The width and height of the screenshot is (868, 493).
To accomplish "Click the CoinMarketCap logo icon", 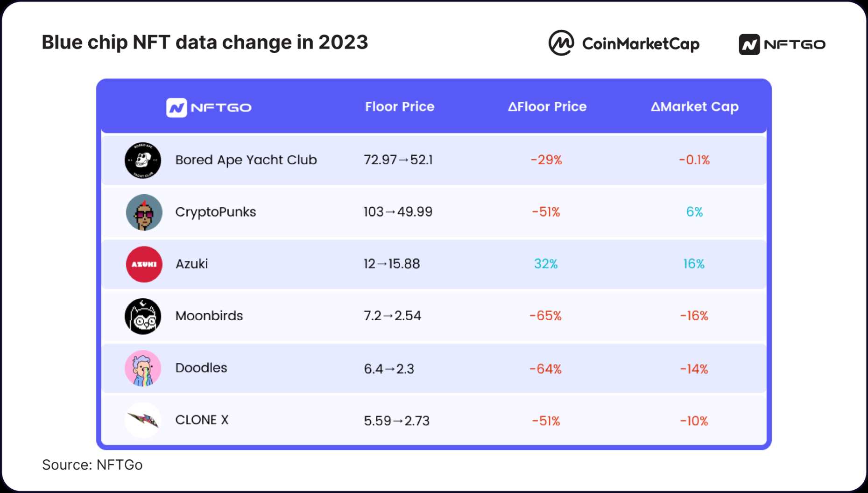I will pyautogui.click(x=561, y=43).
